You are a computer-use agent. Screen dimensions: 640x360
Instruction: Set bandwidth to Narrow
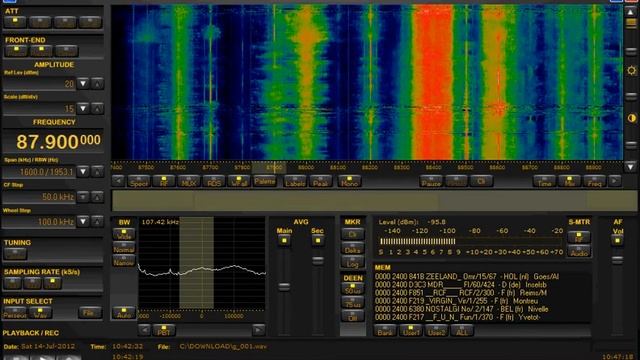tap(124, 261)
